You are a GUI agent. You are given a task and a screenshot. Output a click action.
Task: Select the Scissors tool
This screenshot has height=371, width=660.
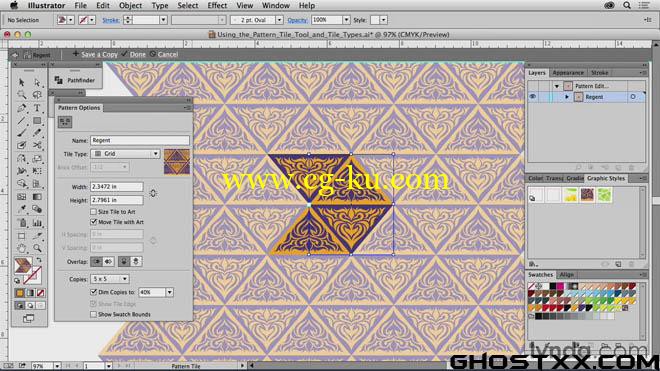(x=37, y=146)
